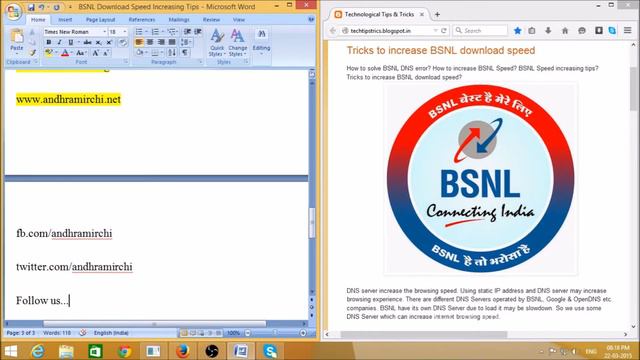
Task: Open the Page Layout ribbon tab
Action: [x=100, y=20]
